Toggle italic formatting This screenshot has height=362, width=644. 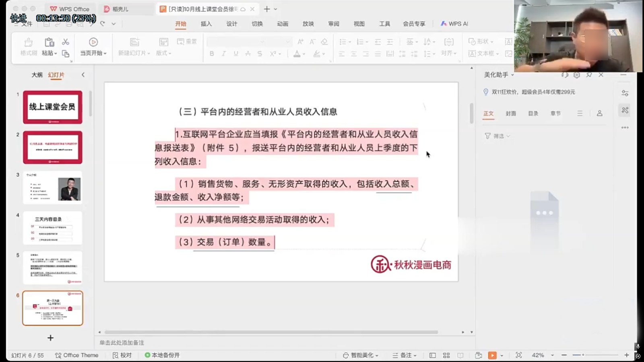pos(224,53)
